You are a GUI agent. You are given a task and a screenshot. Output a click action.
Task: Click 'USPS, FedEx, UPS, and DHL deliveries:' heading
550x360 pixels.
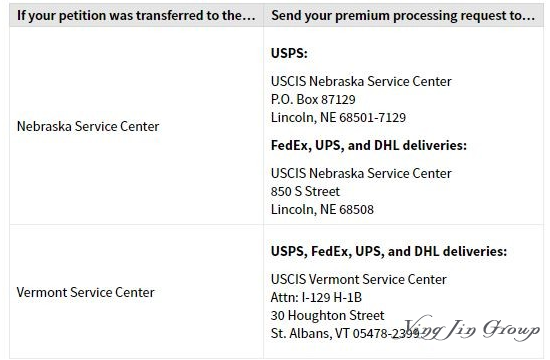pos(389,251)
